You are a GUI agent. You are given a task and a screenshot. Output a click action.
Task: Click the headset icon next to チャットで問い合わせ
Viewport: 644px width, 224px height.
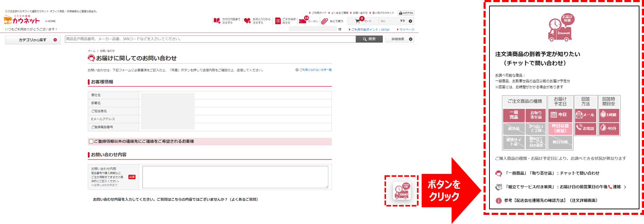(499, 173)
